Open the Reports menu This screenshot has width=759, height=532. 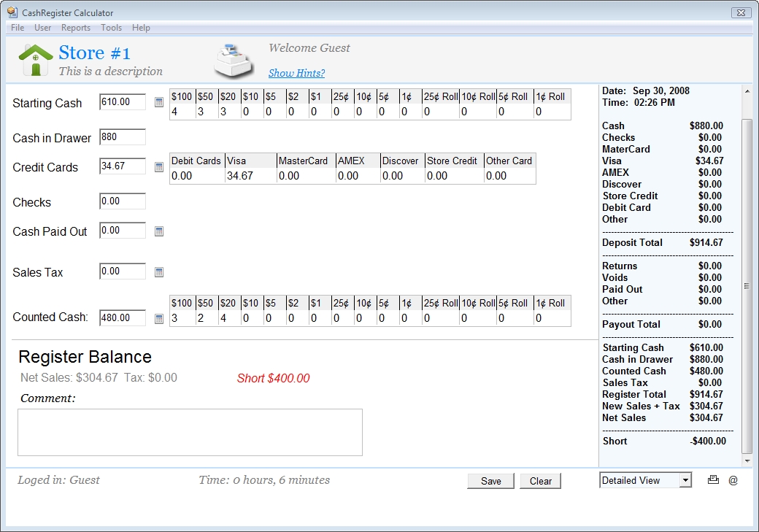76,28
